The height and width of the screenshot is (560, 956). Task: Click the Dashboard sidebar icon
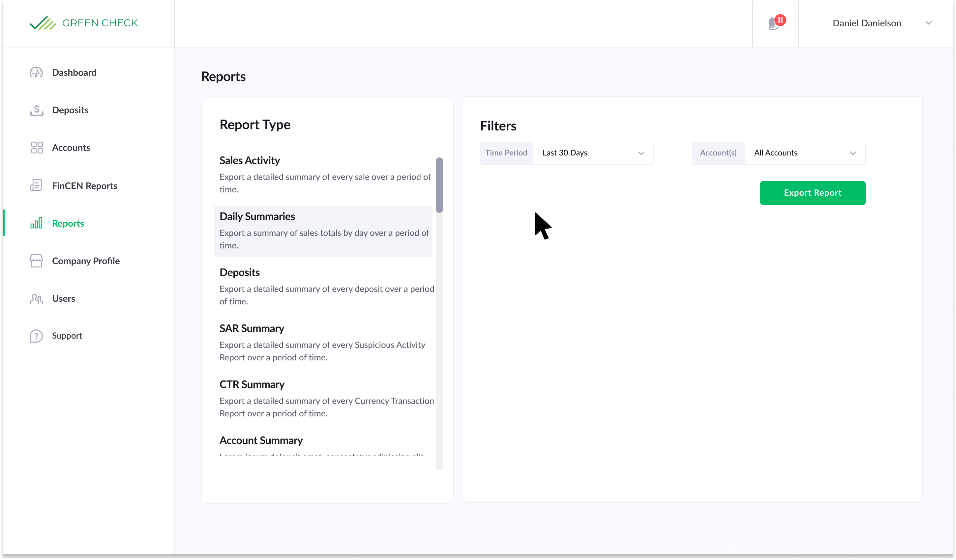pyautogui.click(x=36, y=72)
